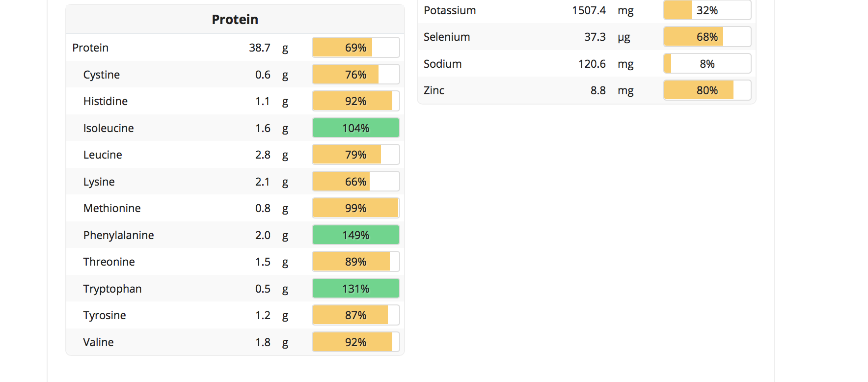Viewport: 868px width, 382px height.
Task: Select the Cystine row label
Action: pos(102,75)
